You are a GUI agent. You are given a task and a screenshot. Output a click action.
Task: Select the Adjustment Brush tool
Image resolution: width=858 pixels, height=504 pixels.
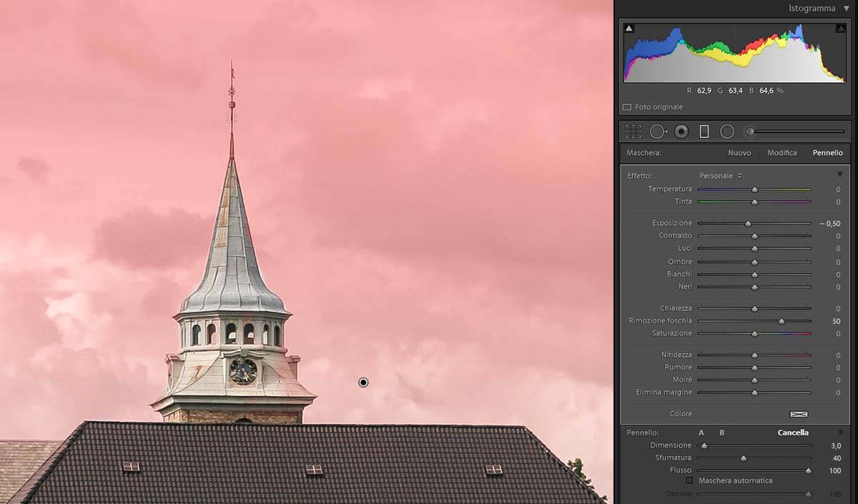click(x=751, y=132)
